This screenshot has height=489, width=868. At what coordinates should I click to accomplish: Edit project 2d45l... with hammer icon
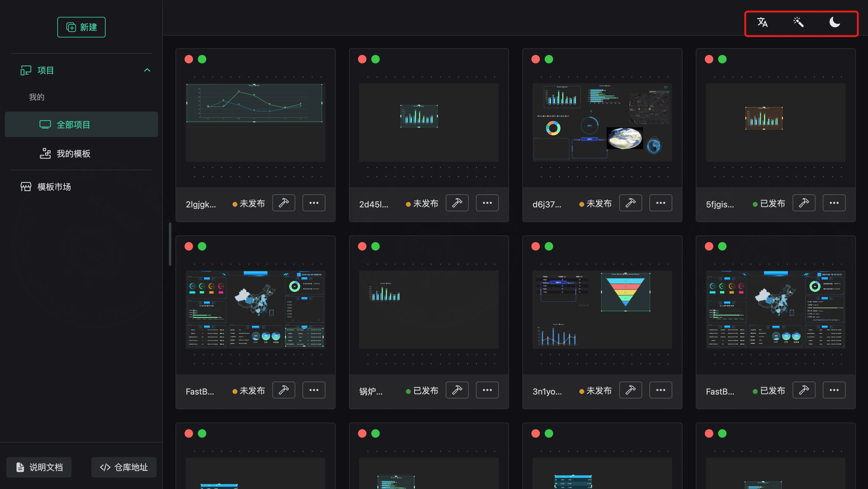coord(457,203)
